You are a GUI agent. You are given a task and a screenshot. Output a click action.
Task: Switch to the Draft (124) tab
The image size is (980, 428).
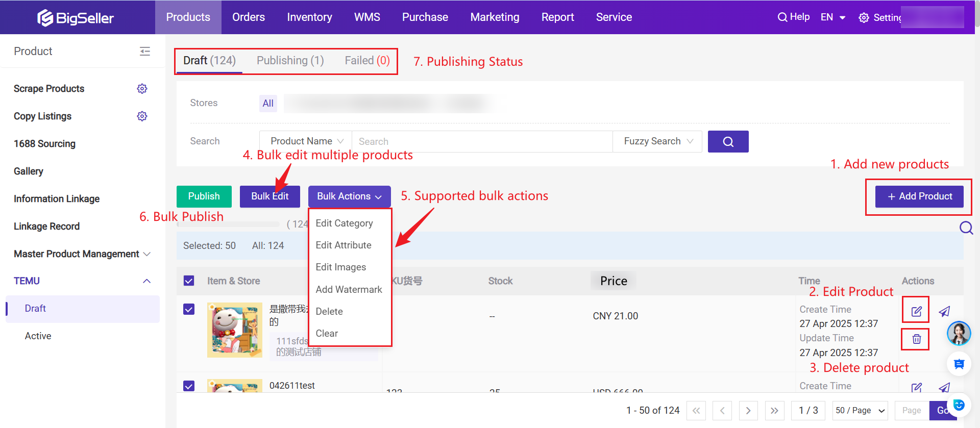click(209, 61)
